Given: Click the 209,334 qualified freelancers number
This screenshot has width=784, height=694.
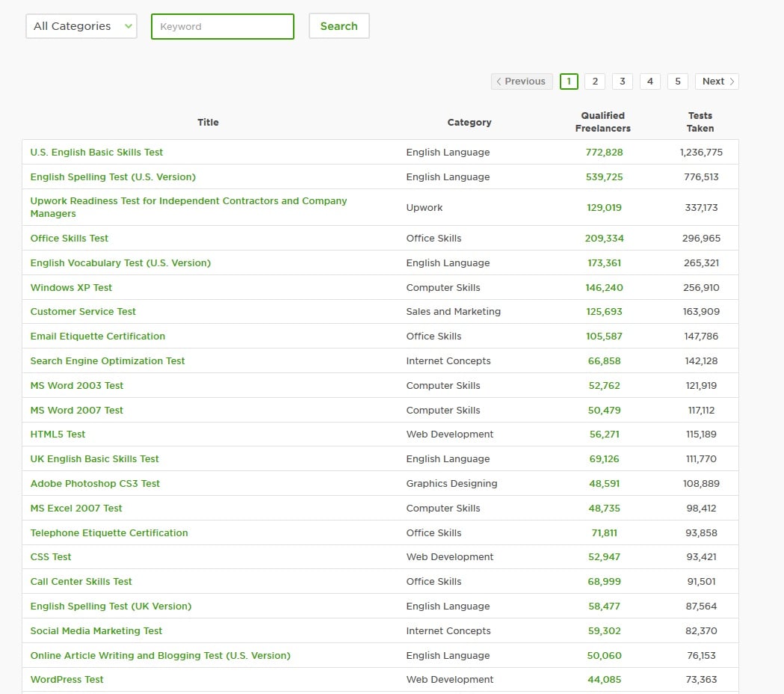Looking at the screenshot, I should point(604,238).
